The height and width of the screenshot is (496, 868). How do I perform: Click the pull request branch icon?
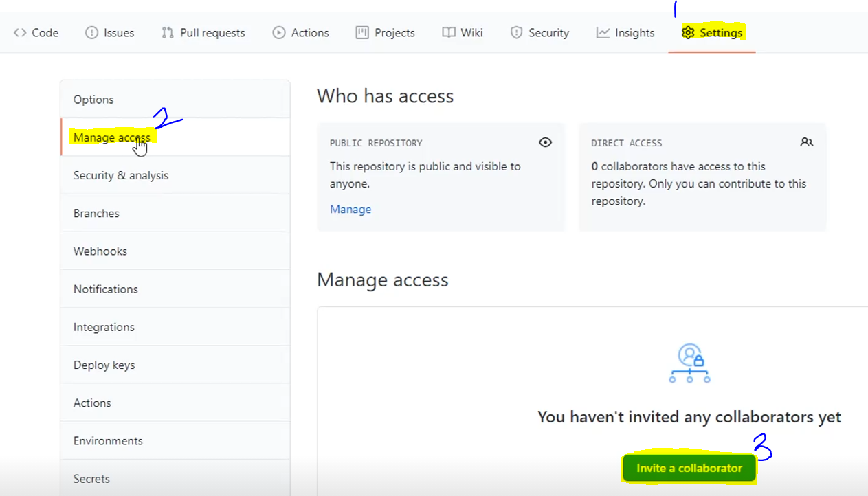(168, 32)
